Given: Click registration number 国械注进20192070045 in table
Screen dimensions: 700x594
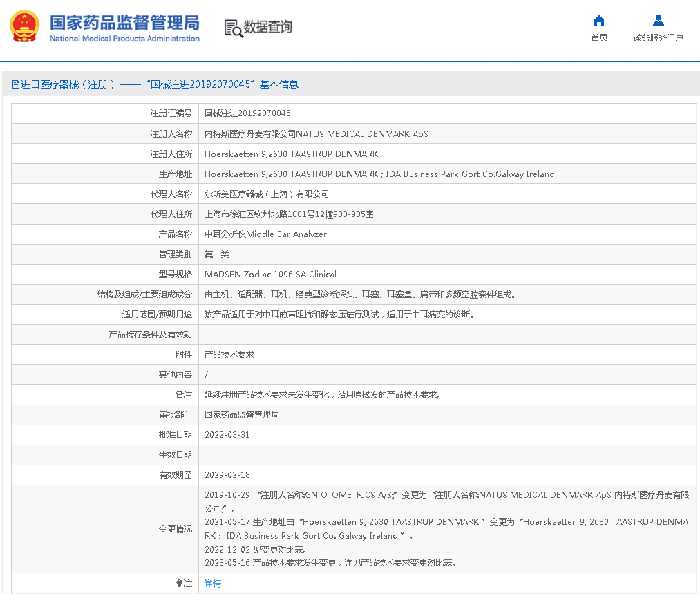Looking at the screenshot, I should coord(247,113).
